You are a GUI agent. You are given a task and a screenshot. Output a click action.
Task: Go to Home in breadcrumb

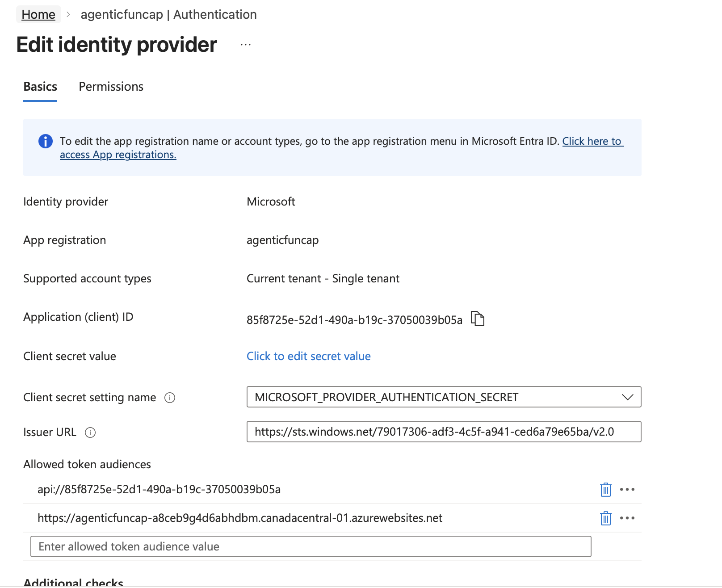[x=38, y=15]
